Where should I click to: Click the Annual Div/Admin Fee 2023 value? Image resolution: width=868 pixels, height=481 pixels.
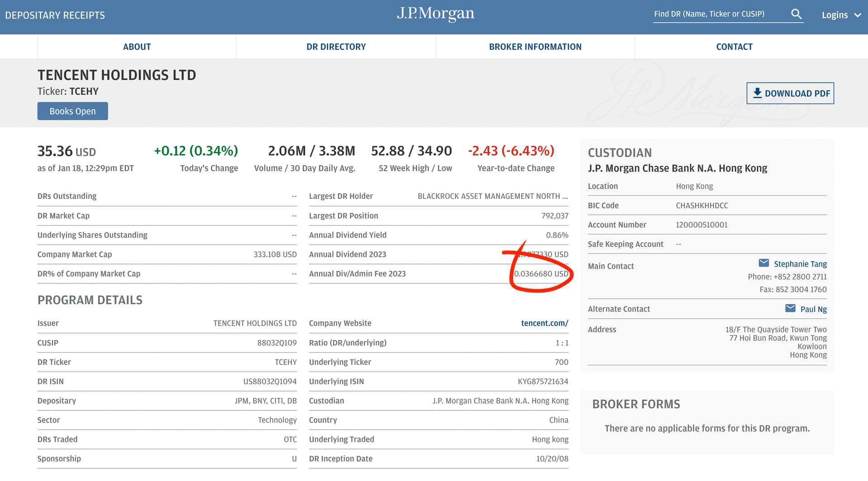pyautogui.click(x=541, y=274)
